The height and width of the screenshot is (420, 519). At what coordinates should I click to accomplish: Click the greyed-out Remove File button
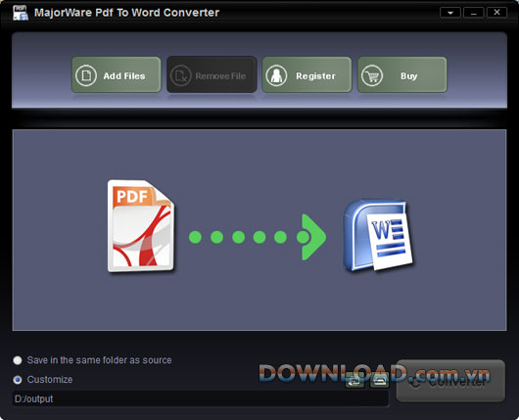(212, 74)
